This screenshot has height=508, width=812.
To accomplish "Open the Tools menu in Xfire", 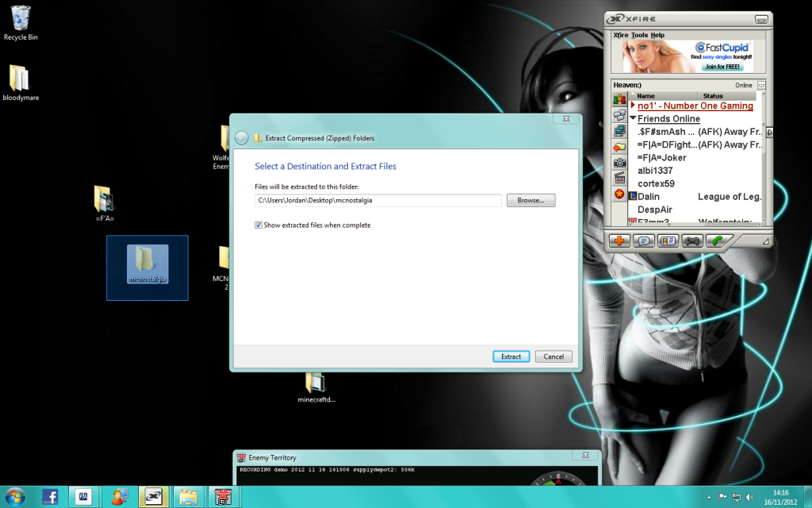I will click(639, 36).
